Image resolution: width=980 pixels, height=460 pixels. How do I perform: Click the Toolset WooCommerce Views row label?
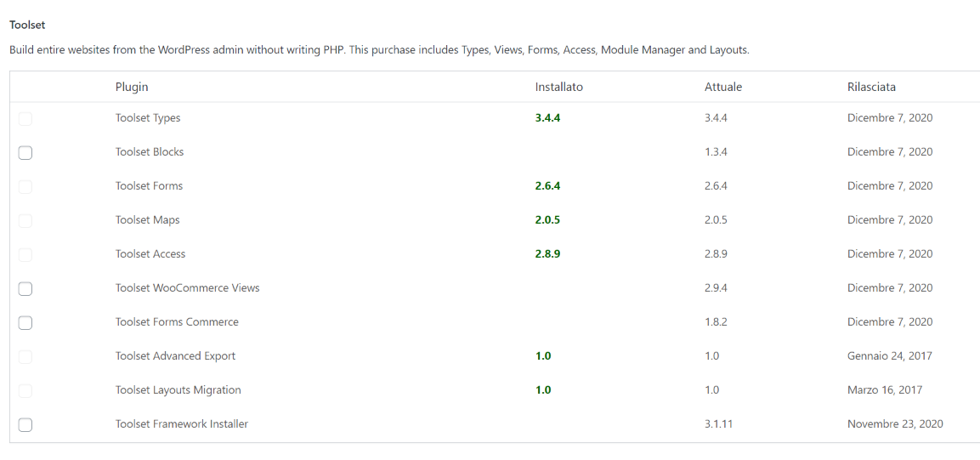pos(188,288)
